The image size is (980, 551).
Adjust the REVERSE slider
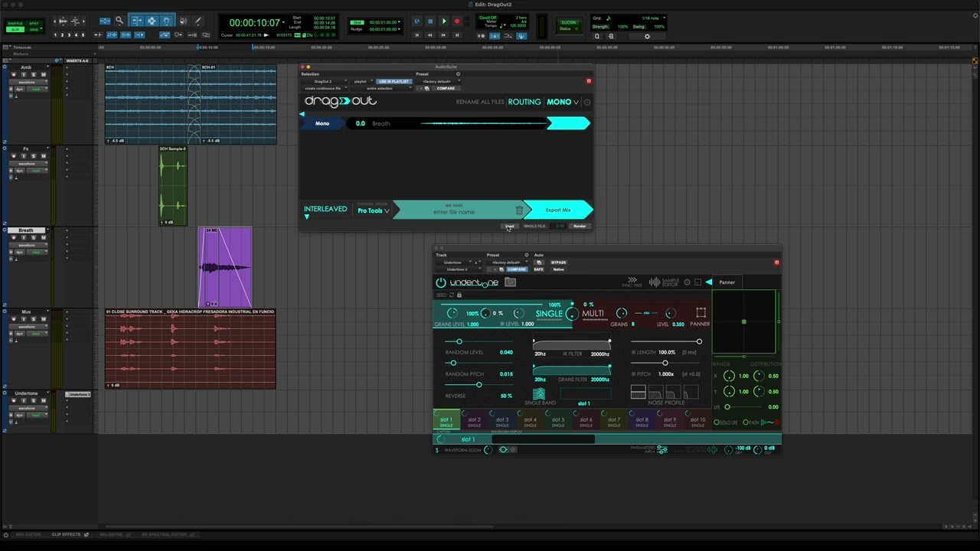tap(480, 384)
